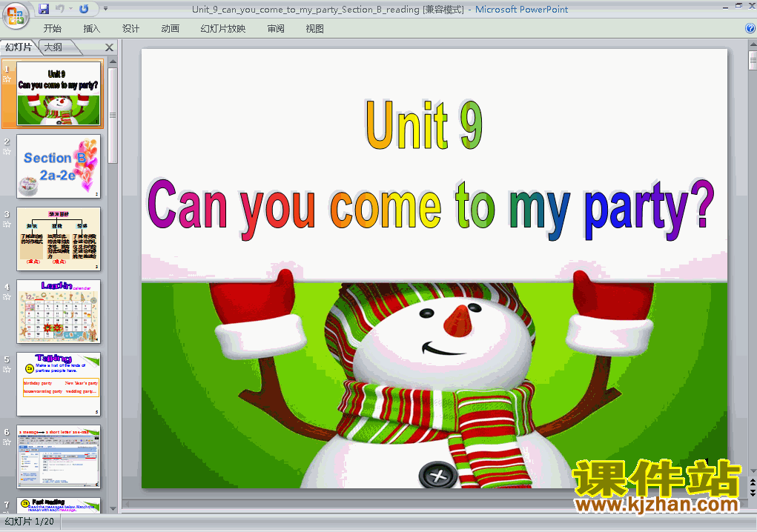This screenshot has width=757, height=532.
Task: Close the slide thumbnail pane
Action: (x=109, y=47)
